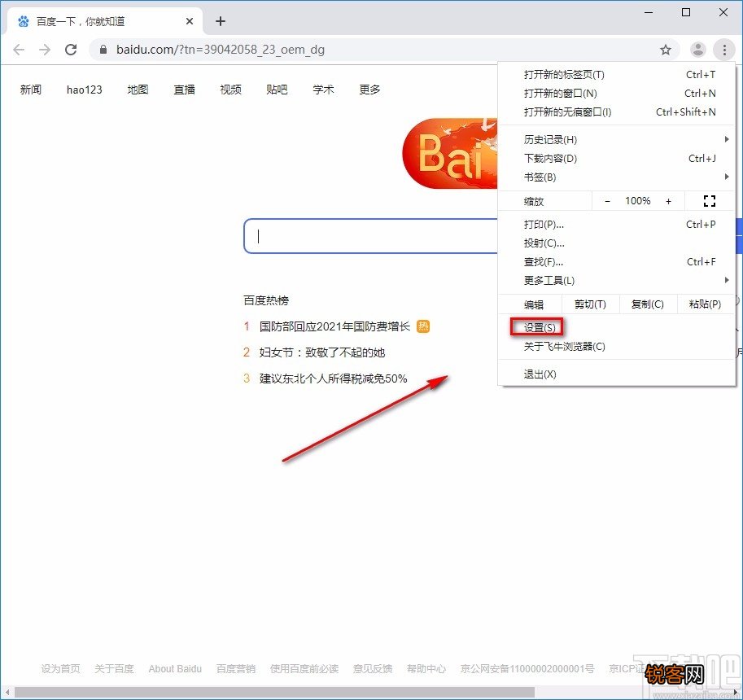Viewport: 743px width, 700px height.
Task: Open the 贴吧 navigation link
Action: coord(277,90)
